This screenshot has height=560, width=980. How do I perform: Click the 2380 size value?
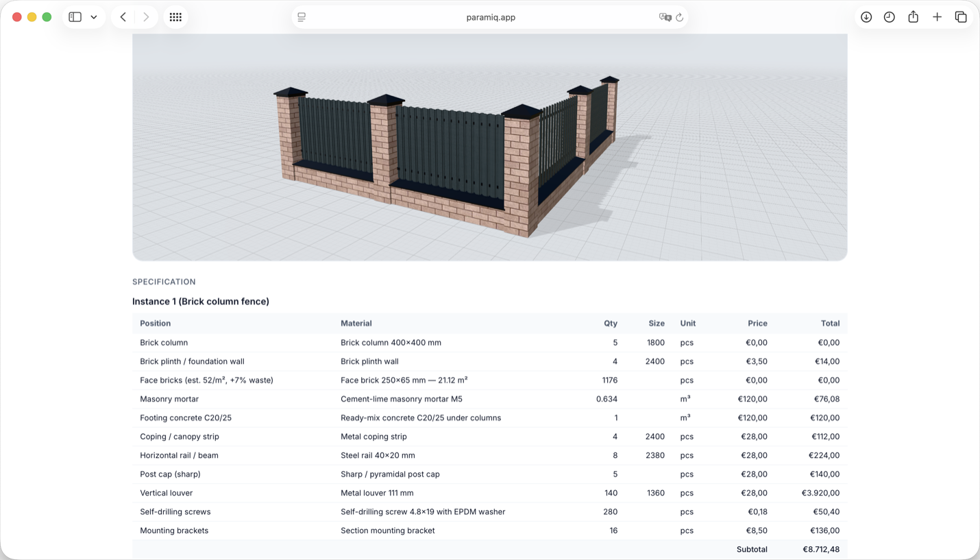click(x=656, y=456)
